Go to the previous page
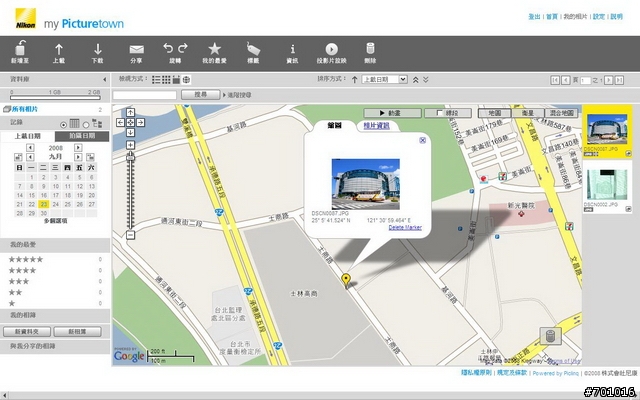 566,80
